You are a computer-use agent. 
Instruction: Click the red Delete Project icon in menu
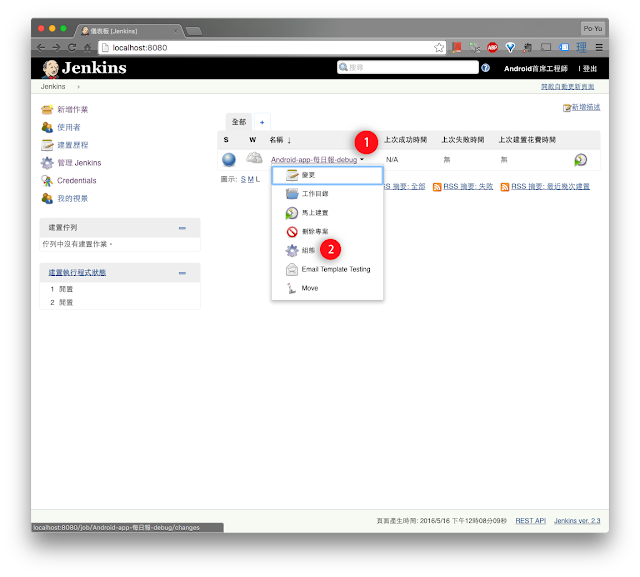click(292, 232)
